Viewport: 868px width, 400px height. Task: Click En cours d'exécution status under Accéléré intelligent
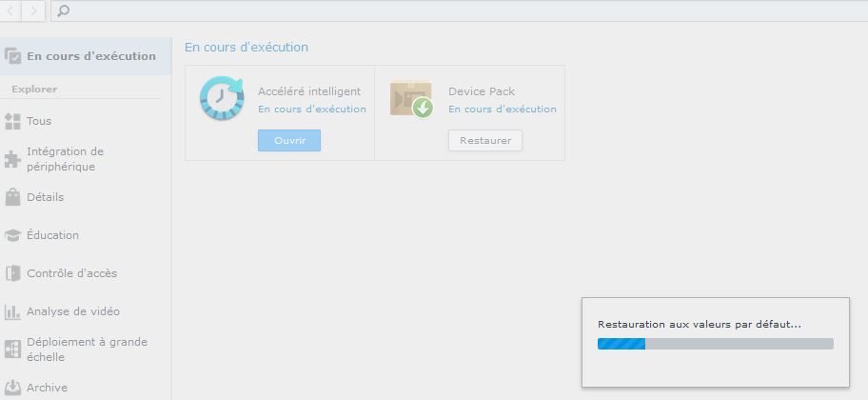312,110
